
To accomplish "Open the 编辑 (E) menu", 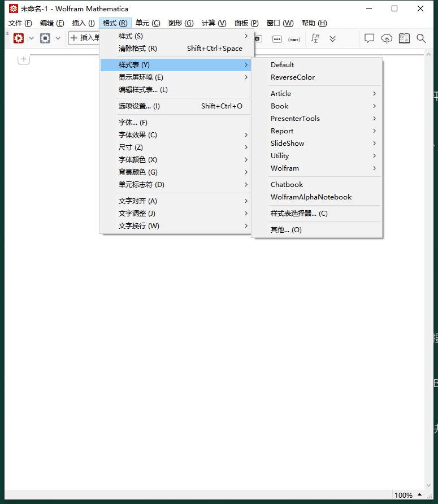I will tap(52, 23).
